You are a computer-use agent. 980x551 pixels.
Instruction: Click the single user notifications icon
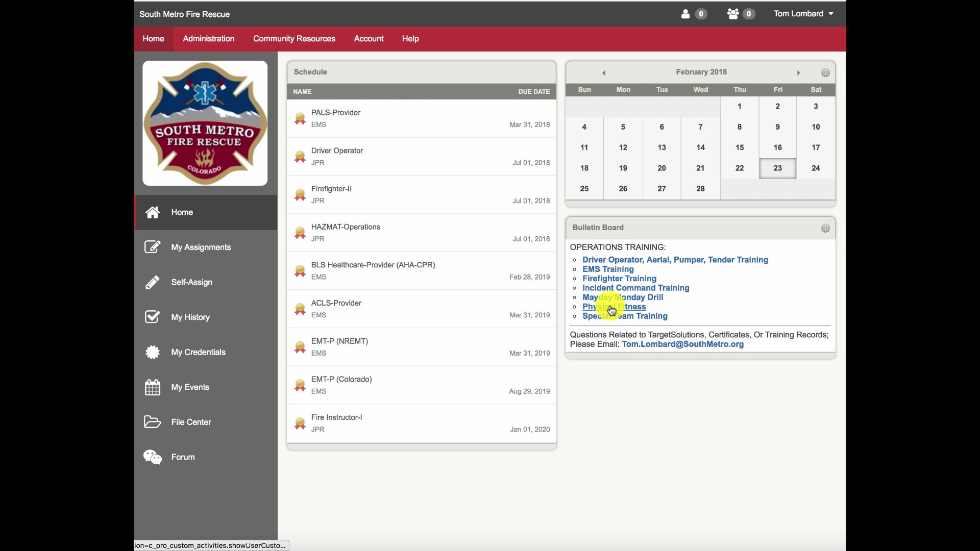coord(685,14)
